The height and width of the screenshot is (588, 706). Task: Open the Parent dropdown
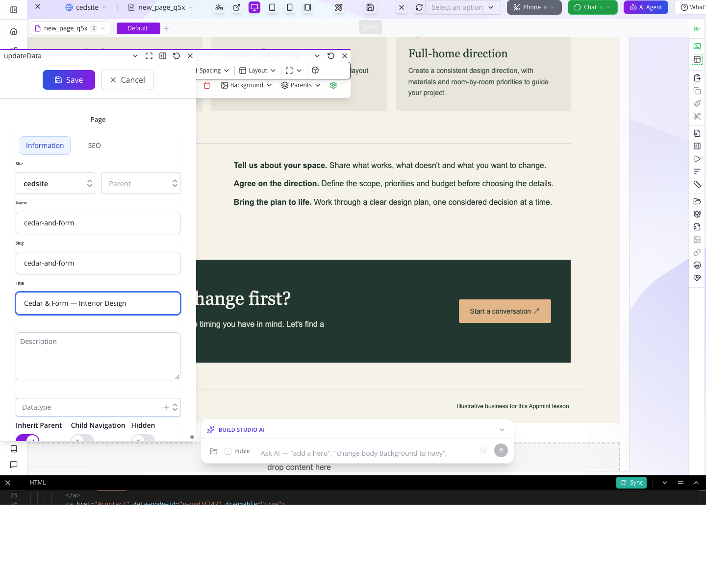[x=141, y=183]
